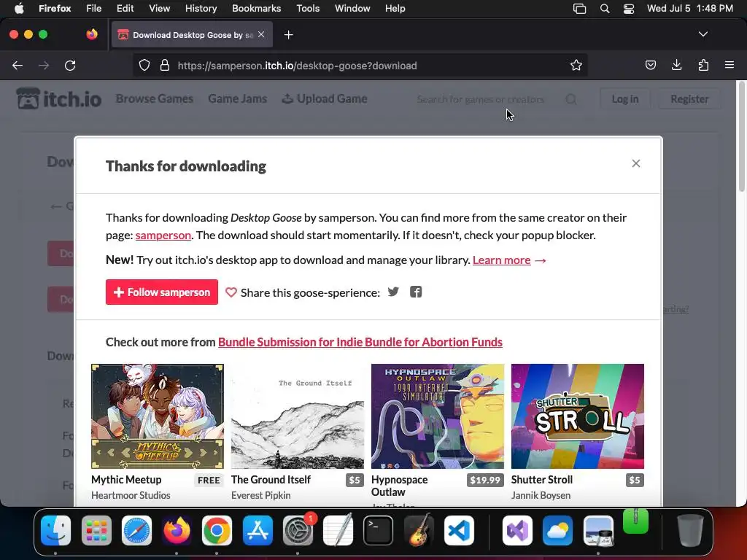Open the File menu

coord(94,9)
